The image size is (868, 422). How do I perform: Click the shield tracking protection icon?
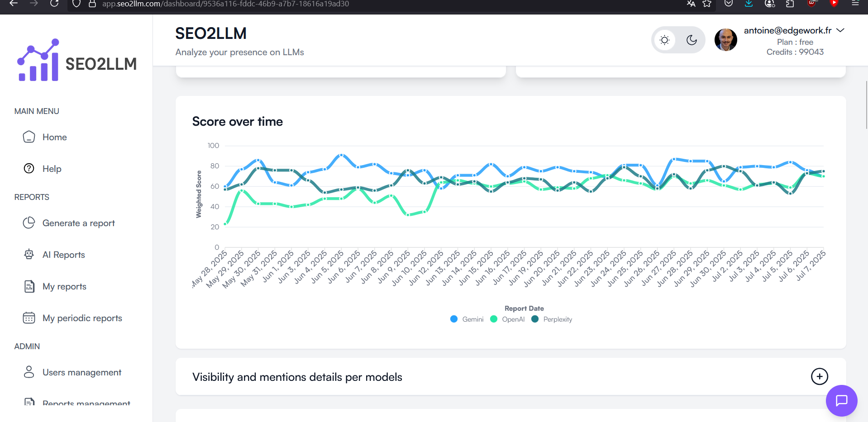[x=76, y=4]
